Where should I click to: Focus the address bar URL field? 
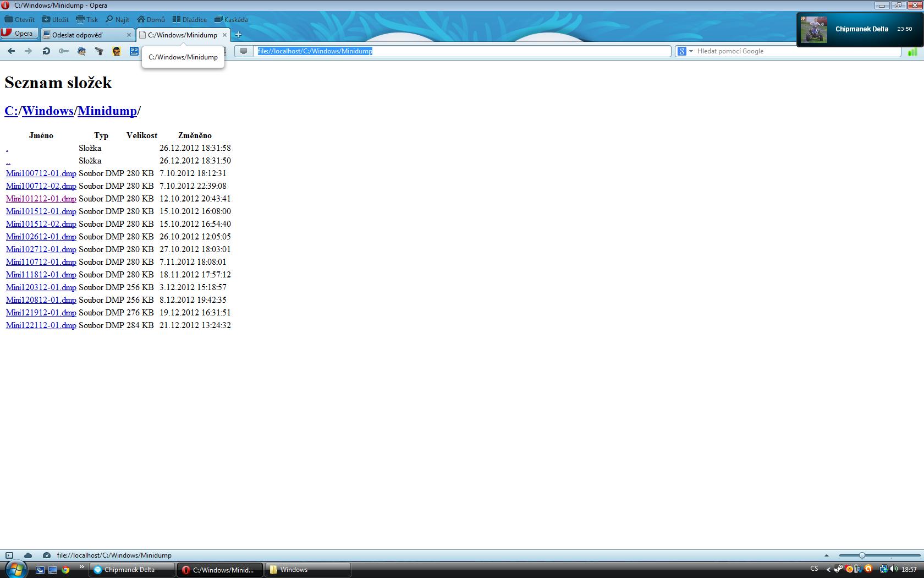(x=463, y=51)
